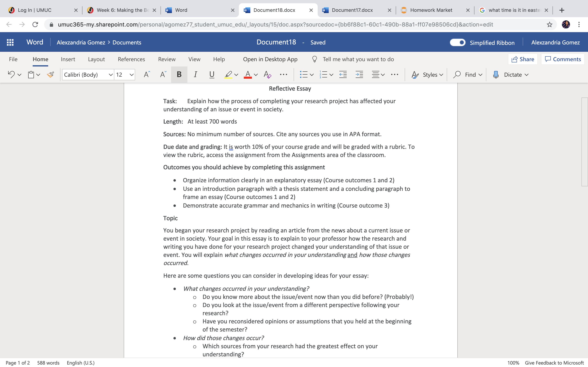
Task: Click the Increase Indent icon
Action: click(359, 74)
